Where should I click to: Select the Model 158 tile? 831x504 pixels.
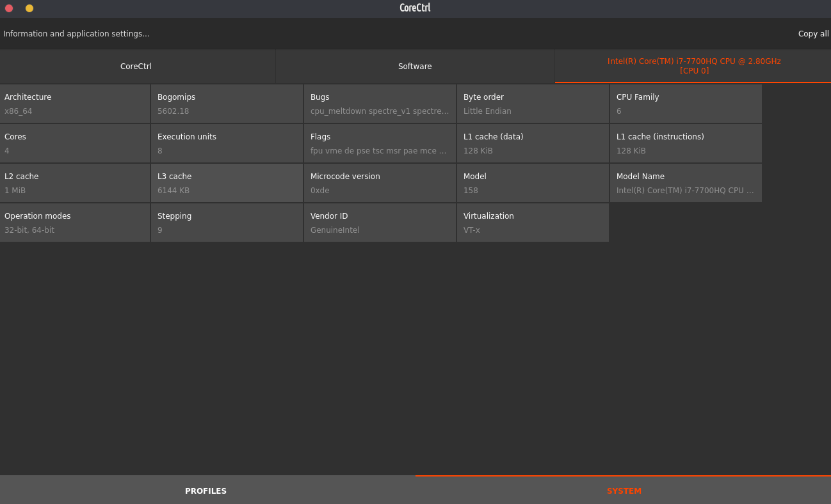[x=533, y=183]
